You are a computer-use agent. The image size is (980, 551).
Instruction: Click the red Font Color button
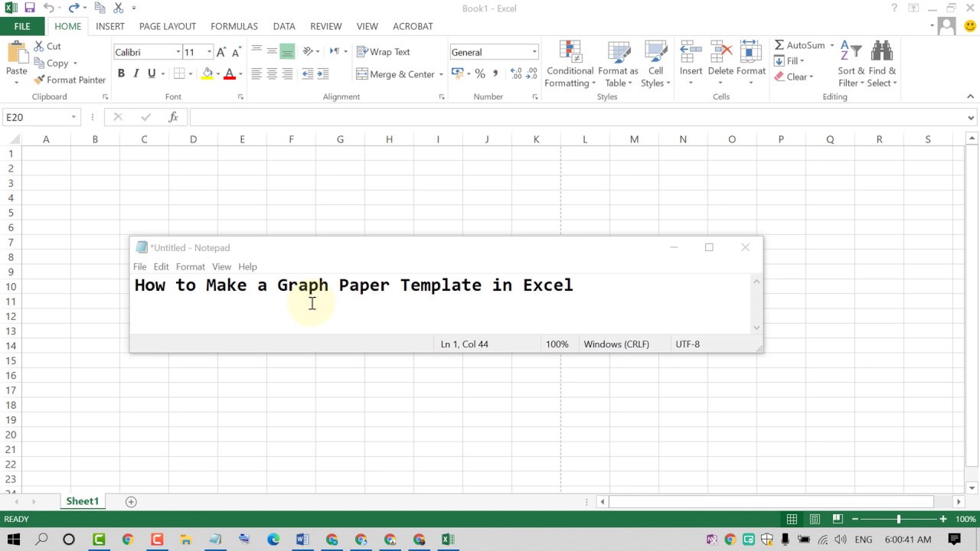229,74
